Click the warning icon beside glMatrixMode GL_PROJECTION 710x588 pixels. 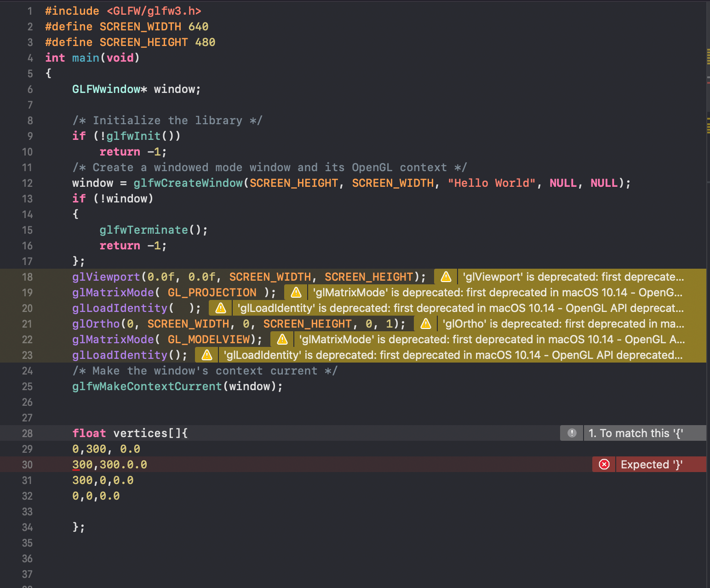pyautogui.click(x=295, y=292)
